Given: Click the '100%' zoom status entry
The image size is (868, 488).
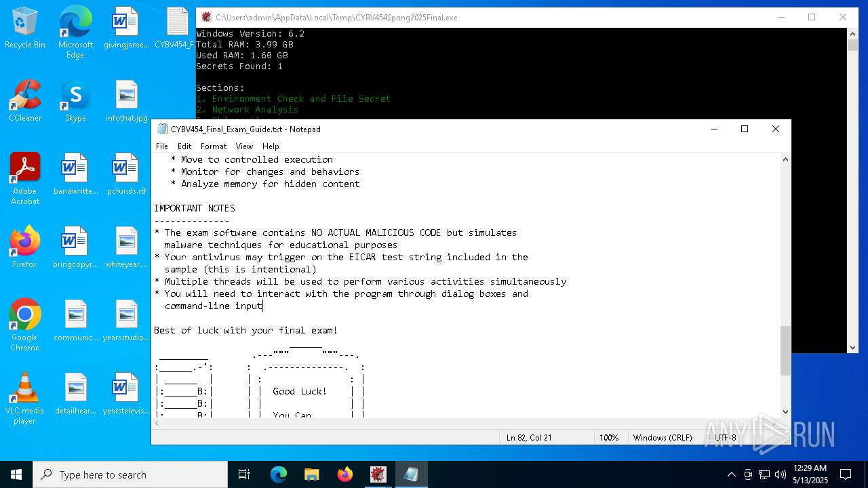Looking at the screenshot, I should coord(609,437).
